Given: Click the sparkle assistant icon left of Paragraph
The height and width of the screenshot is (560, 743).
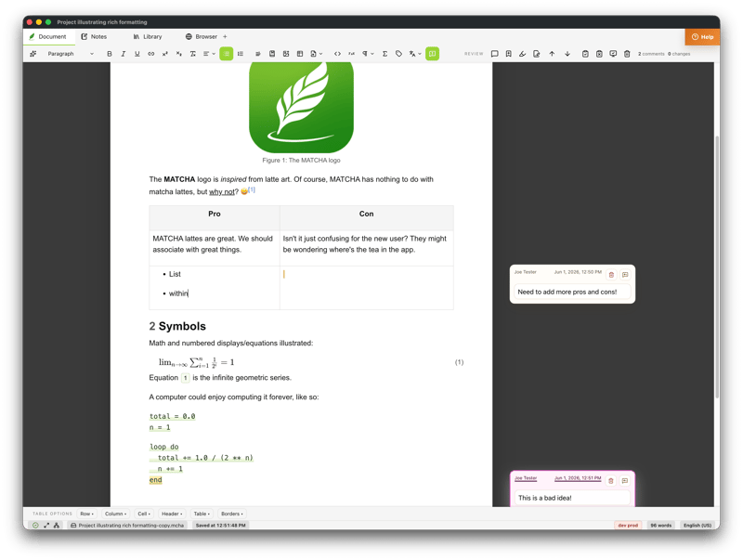Looking at the screenshot, I should point(33,54).
